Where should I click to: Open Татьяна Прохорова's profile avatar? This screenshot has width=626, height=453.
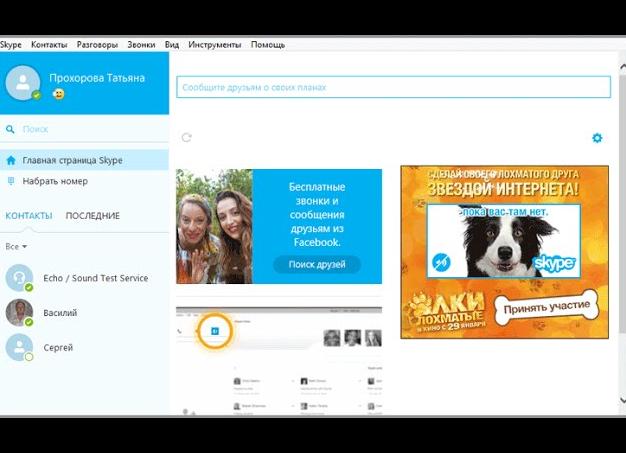pyautogui.click(x=23, y=83)
